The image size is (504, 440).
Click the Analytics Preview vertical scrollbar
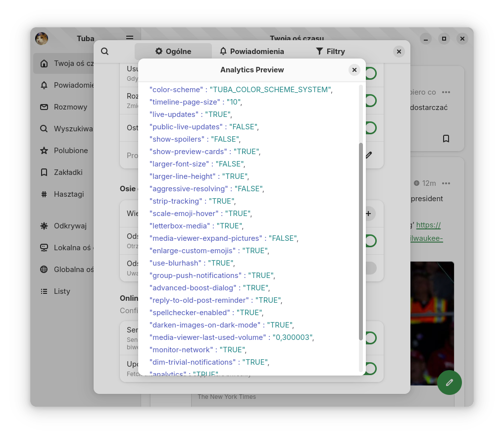tap(361, 241)
